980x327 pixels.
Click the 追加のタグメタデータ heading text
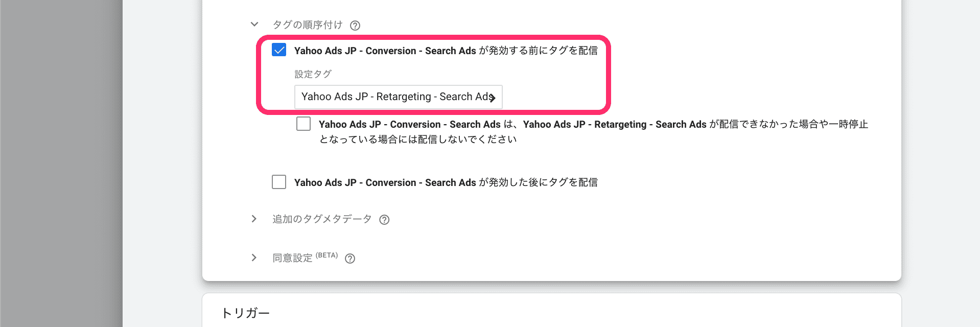pos(322,219)
